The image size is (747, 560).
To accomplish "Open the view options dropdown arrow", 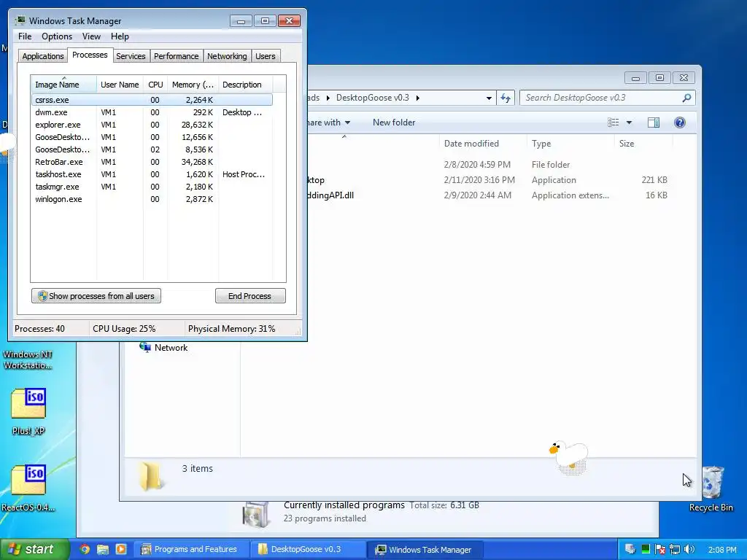I will pyautogui.click(x=629, y=122).
